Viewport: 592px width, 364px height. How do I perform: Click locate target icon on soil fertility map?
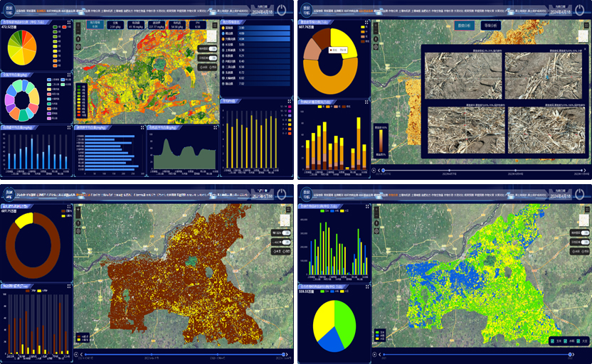tap(78, 47)
